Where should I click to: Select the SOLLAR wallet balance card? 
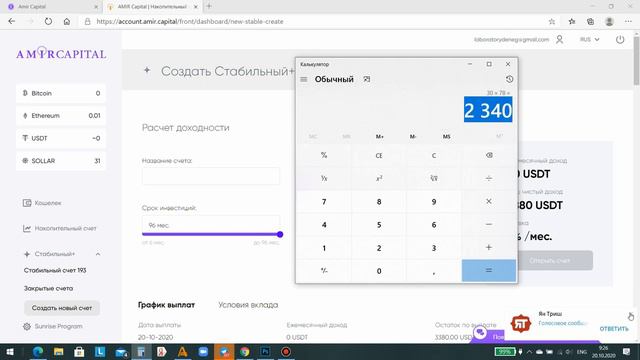pos(61,161)
